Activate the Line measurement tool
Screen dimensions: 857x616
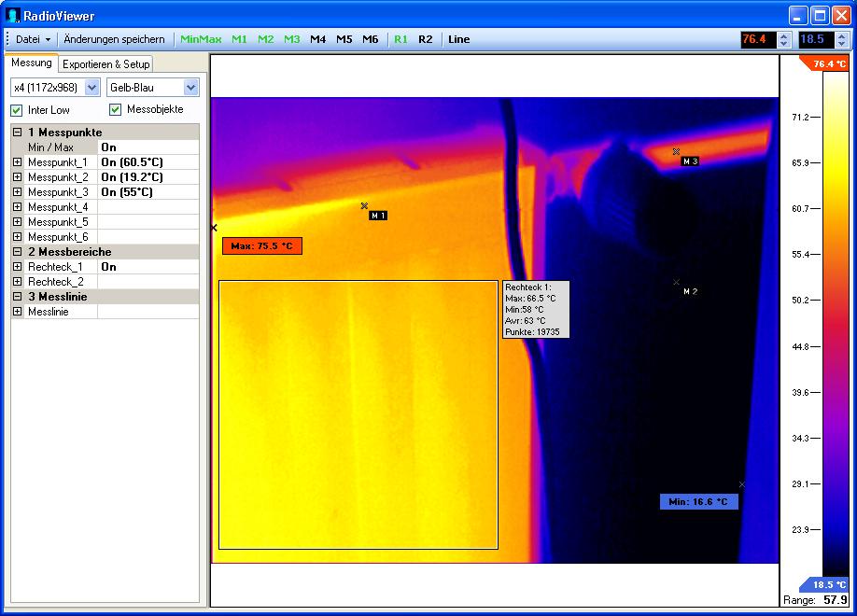tap(458, 39)
